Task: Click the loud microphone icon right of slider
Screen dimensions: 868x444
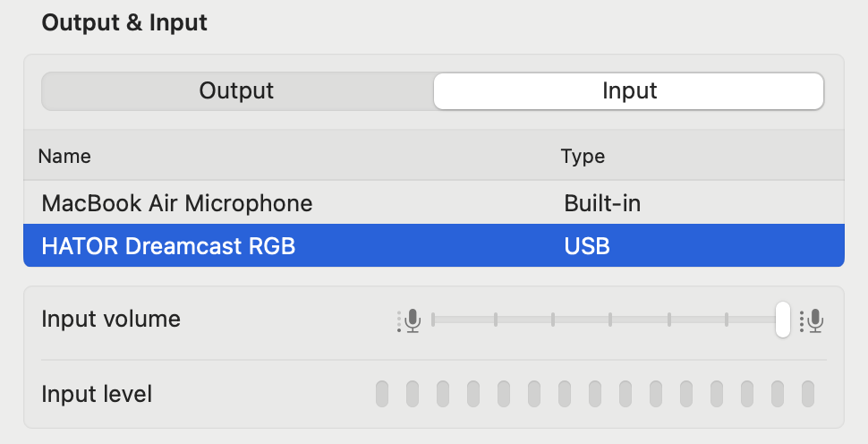Action: (813, 320)
